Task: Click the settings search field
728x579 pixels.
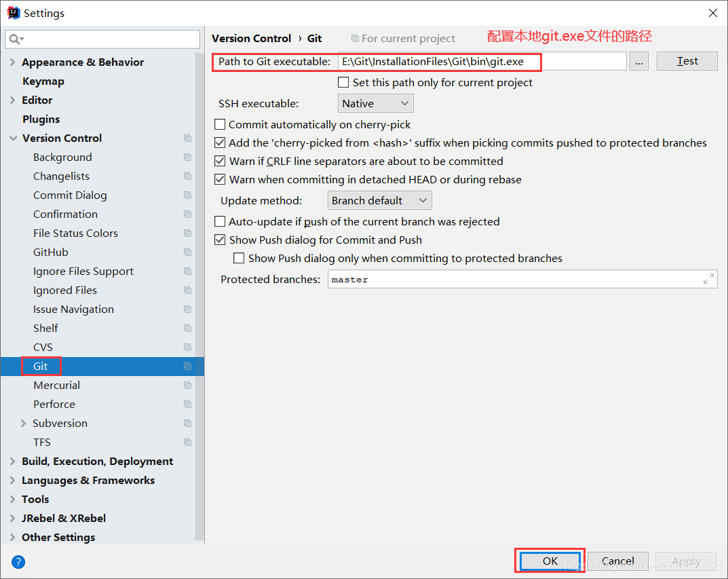Action: coord(102,39)
